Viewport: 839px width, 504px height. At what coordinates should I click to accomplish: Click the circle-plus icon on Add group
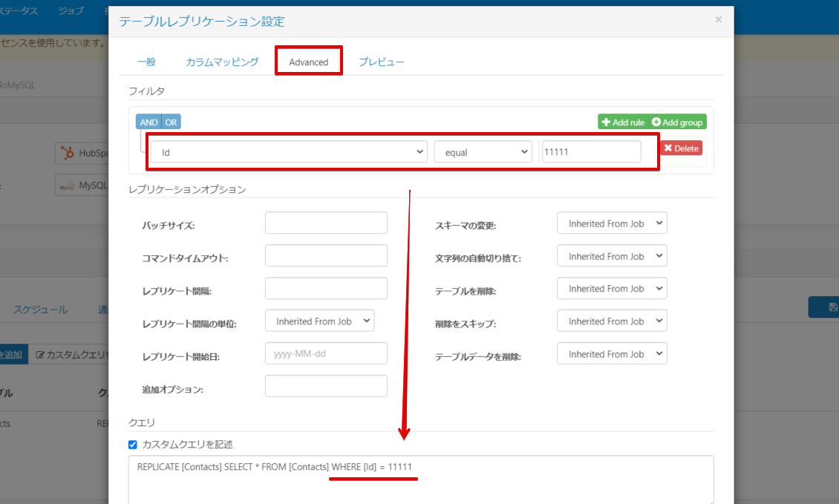click(x=656, y=122)
